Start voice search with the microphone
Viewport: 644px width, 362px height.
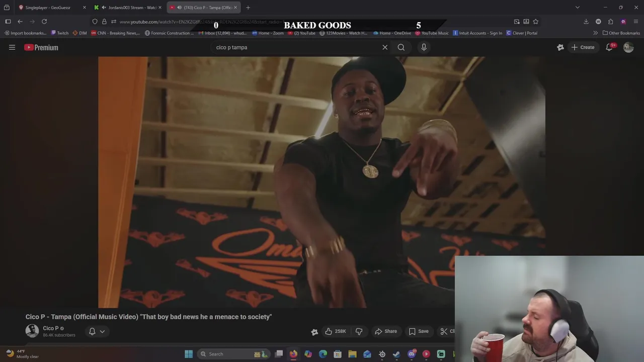[424, 47]
